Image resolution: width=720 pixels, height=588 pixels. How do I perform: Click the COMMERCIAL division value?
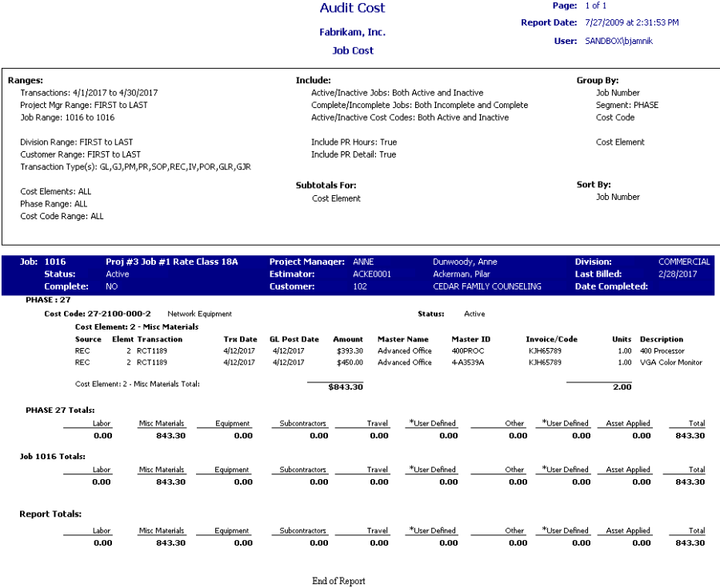[x=683, y=262]
